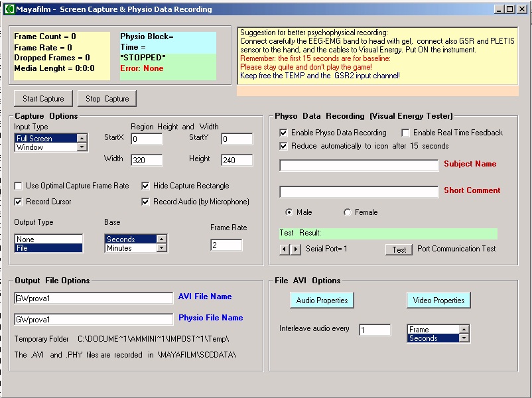The image size is (532, 398).
Task: Toggle the Record Cursor checkbox
Action: [19, 202]
